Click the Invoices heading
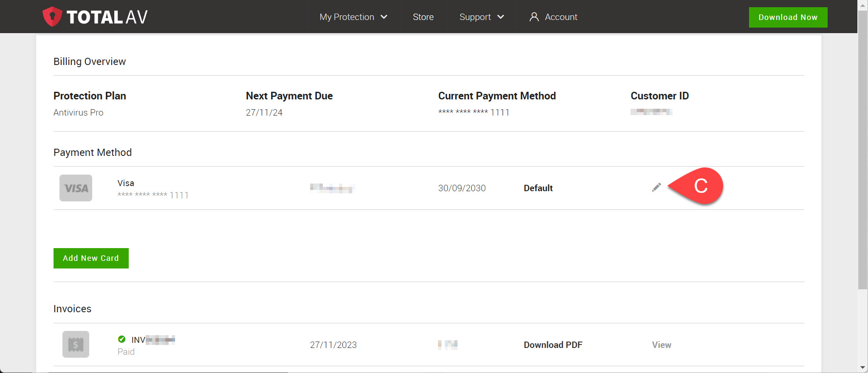Viewport: 868px width, 373px height. coord(72,309)
